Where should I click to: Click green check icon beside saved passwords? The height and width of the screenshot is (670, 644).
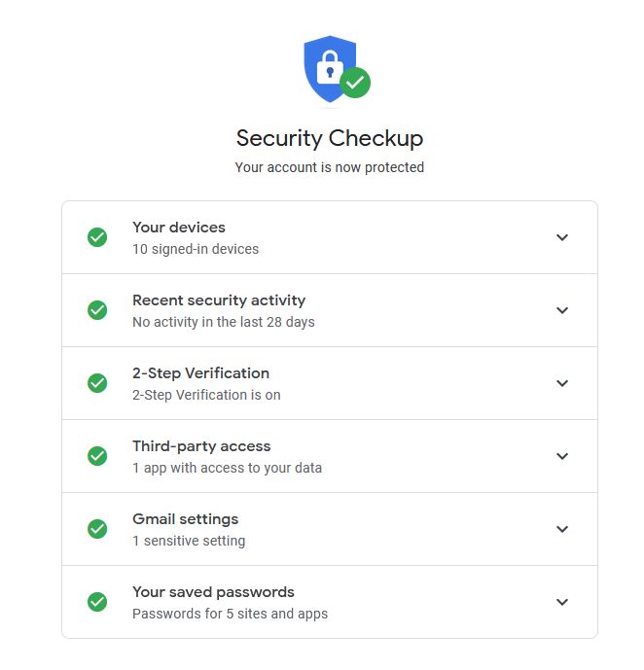tap(97, 602)
